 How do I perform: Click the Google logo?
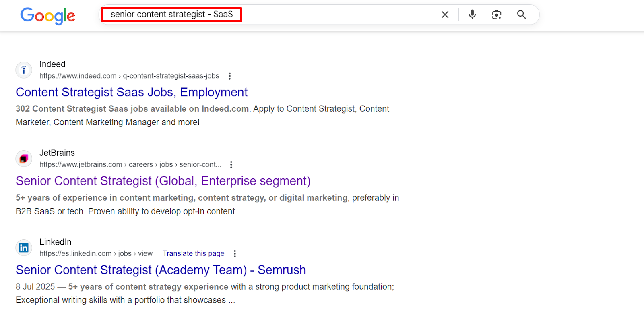point(47,16)
